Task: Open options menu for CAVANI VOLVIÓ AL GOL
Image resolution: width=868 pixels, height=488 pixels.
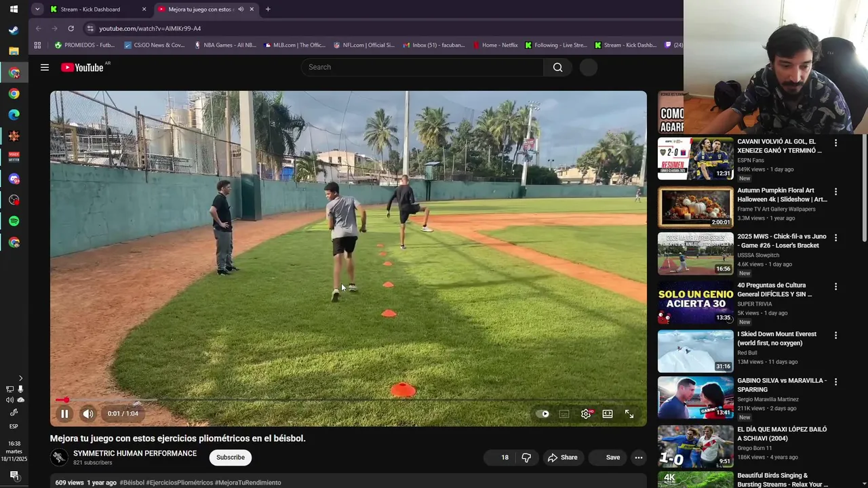Action: point(835,143)
